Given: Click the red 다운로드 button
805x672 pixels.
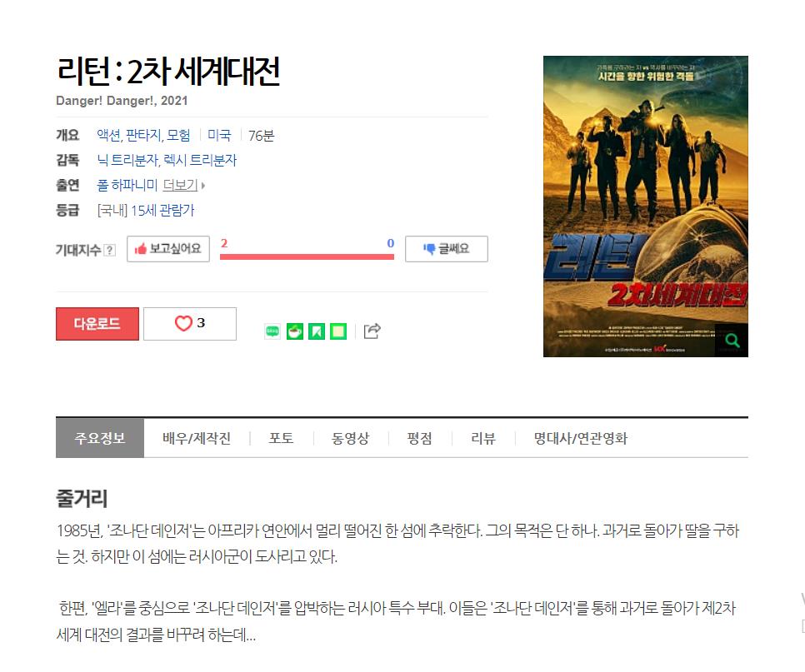Looking at the screenshot, I should tap(97, 324).
